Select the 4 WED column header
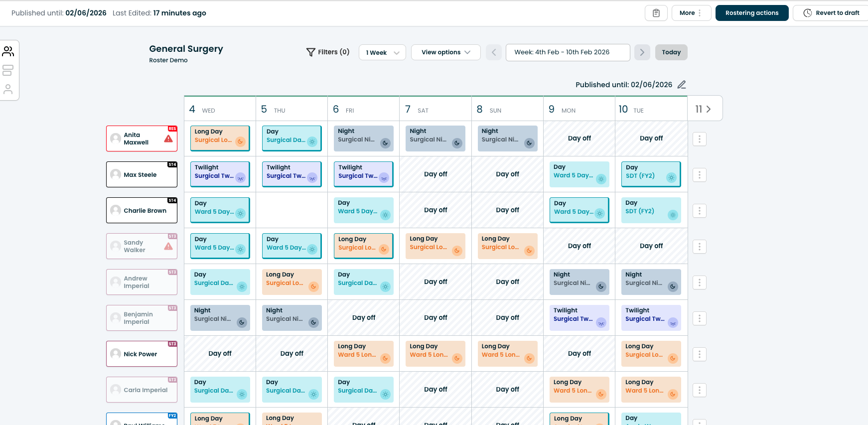Screen dimensions: 868x425 pyautogui.click(x=220, y=109)
